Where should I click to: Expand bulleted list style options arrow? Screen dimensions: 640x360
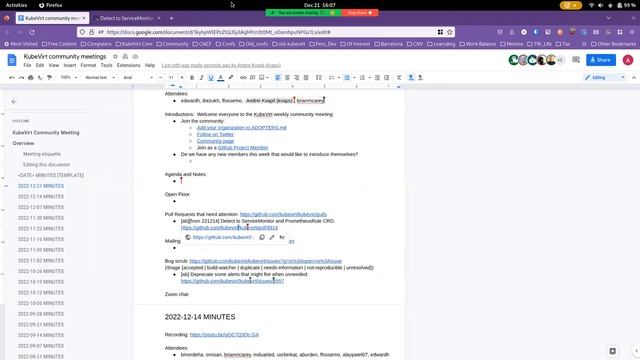354,78
